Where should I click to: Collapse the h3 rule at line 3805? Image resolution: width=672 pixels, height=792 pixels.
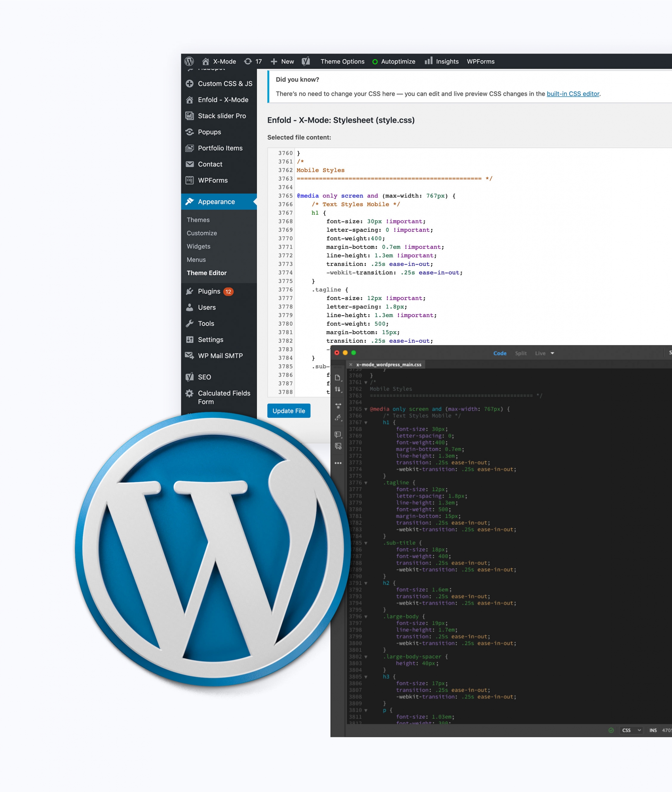coord(366,677)
